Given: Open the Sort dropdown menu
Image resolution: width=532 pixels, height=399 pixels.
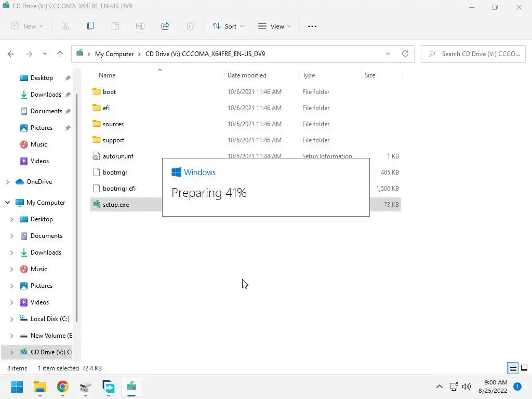Looking at the screenshot, I should [228, 26].
